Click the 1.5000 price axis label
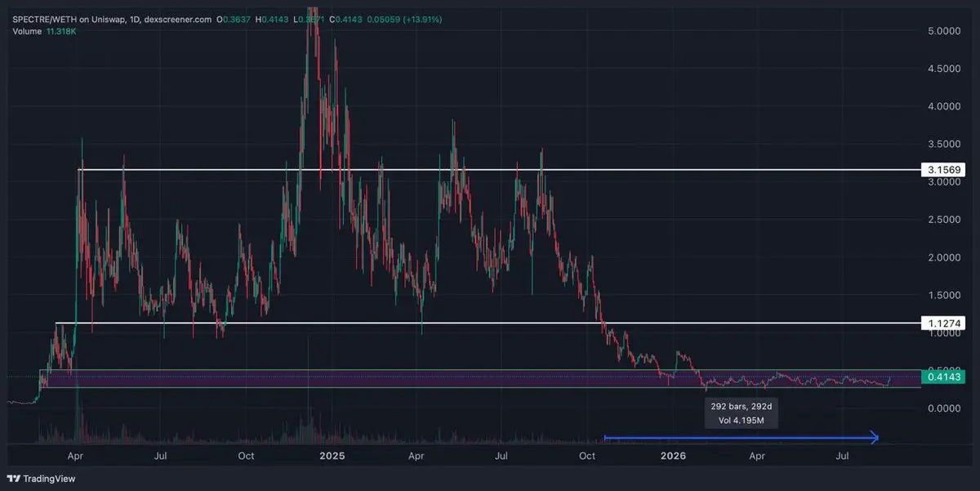This screenshot has width=980, height=491. tap(942, 295)
